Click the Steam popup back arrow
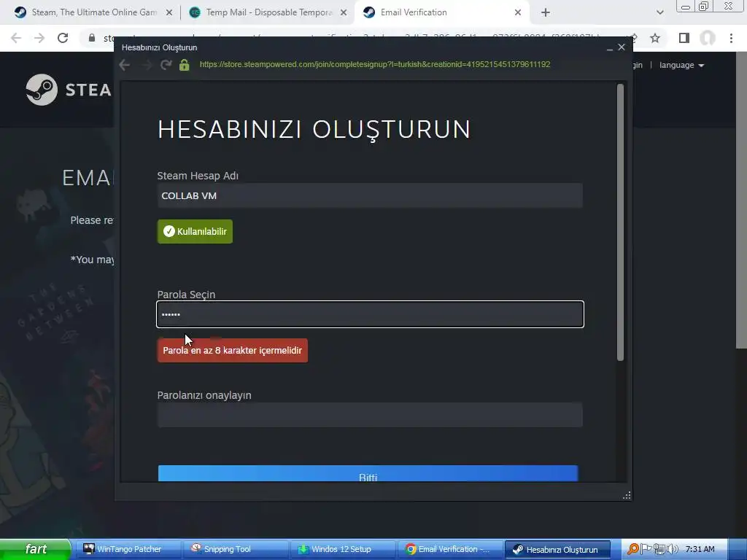Screen dimensions: 747x560 pyautogui.click(x=125, y=65)
